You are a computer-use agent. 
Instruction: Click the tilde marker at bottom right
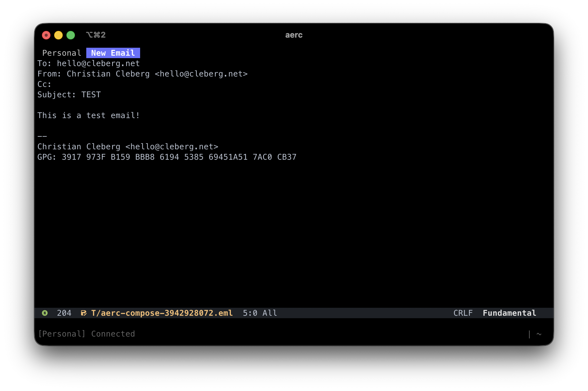click(x=539, y=334)
